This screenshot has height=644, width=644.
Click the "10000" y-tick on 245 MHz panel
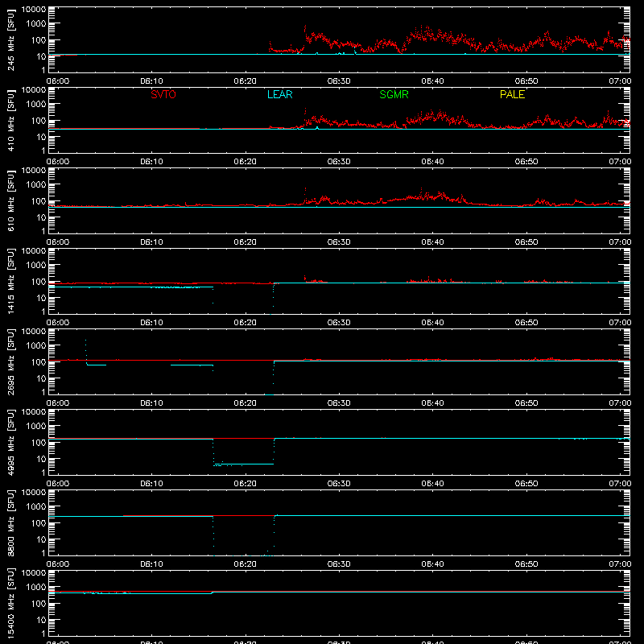coord(34,10)
